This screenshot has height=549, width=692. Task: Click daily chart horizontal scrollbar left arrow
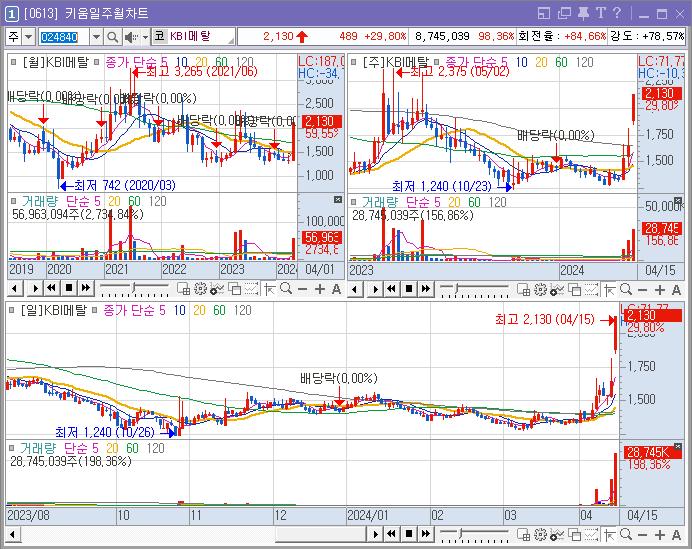tap(12, 535)
